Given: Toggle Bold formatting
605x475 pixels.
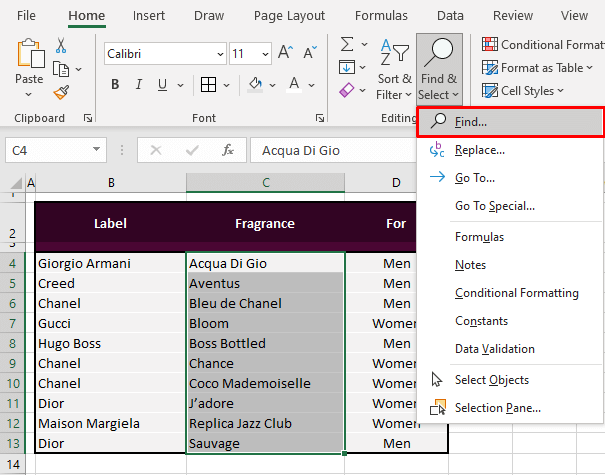Looking at the screenshot, I should tap(115, 85).
